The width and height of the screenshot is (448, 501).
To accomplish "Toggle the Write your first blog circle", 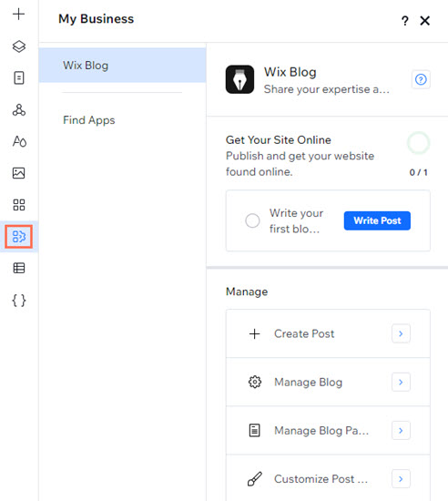I will [x=252, y=220].
